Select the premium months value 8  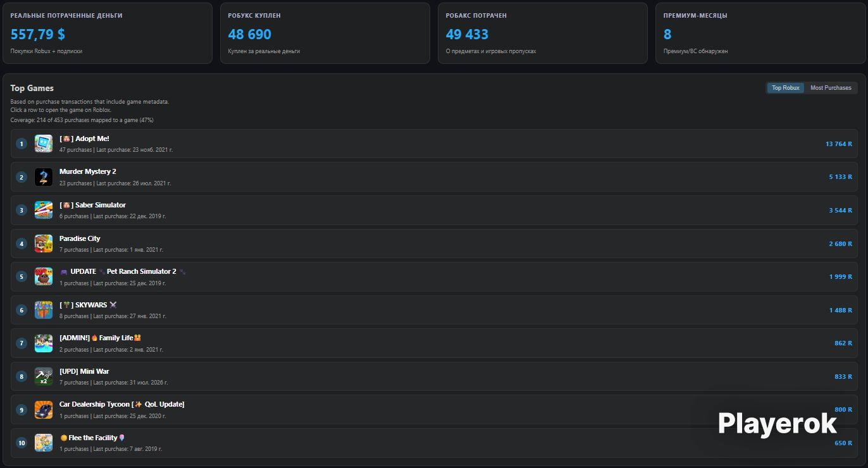coord(667,34)
